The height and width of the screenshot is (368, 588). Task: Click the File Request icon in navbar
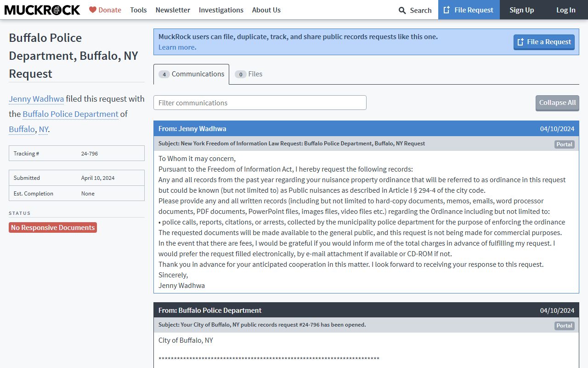[x=447, y=10]
